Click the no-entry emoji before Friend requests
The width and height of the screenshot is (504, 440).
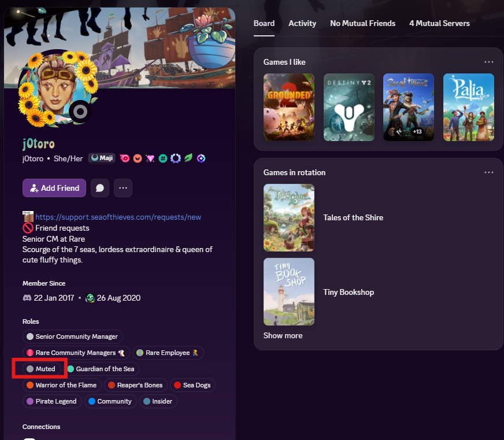coord(28,228)
